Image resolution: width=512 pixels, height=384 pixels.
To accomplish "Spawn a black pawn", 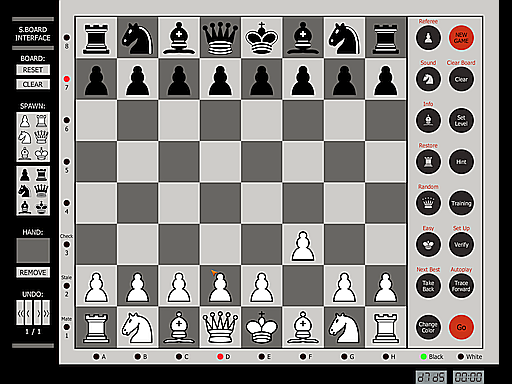I will click(x=25, y=174).
